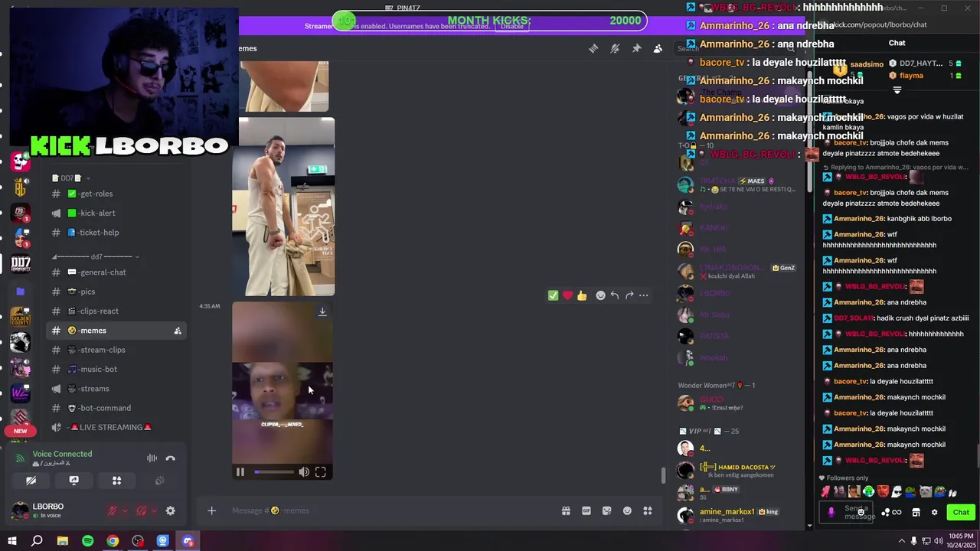The width and height of the screenshot is (980, 551).
Task: Open notification settings bell icon
Action: pos(615,48)
